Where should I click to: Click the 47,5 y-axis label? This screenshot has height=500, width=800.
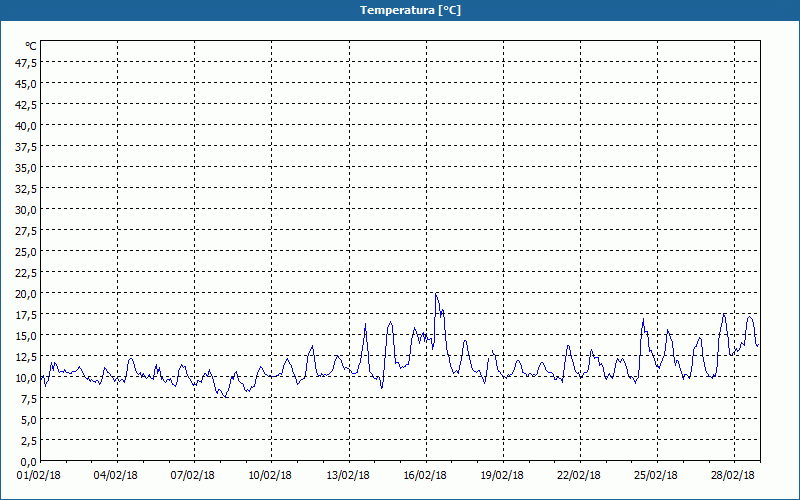pos(27,63)
